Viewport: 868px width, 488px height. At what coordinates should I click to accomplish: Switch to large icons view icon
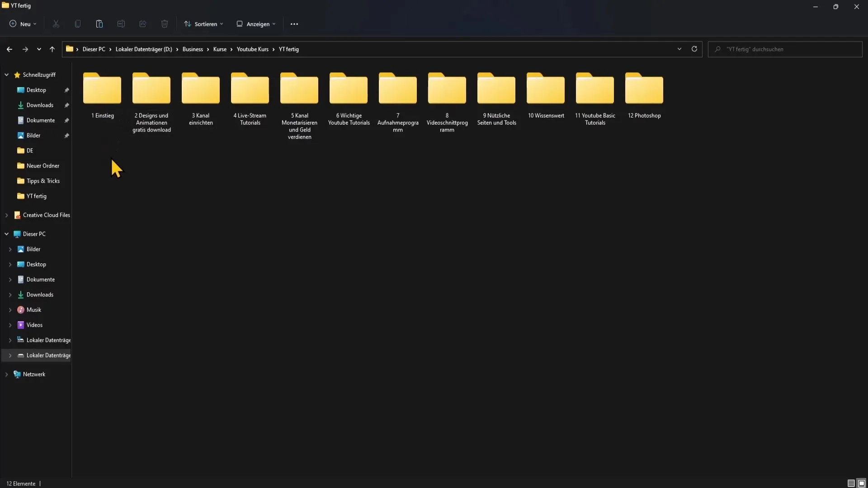pos(862,483)
